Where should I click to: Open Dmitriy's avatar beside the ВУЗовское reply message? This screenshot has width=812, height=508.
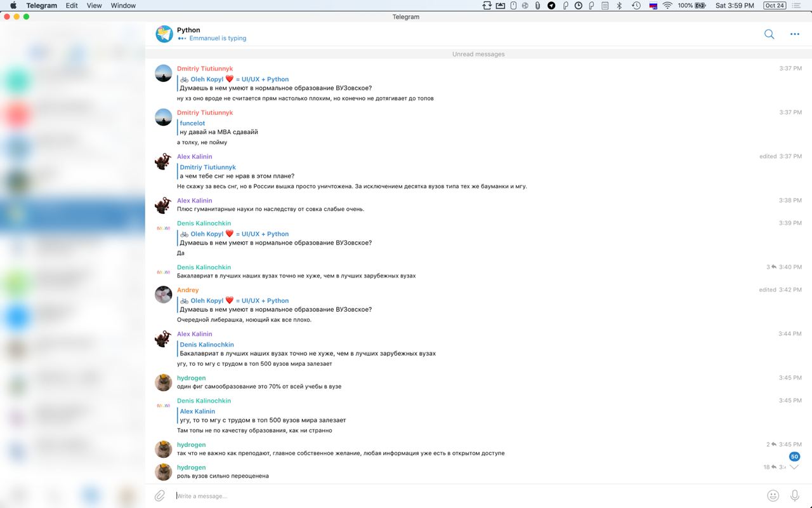164,73
